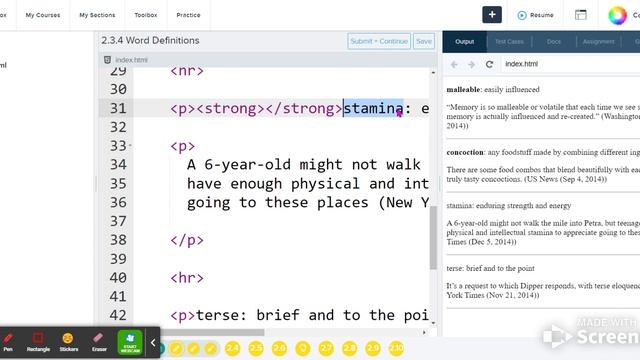Switch to the Docs tab
640x360 pixels.
[x=554, y=42]
